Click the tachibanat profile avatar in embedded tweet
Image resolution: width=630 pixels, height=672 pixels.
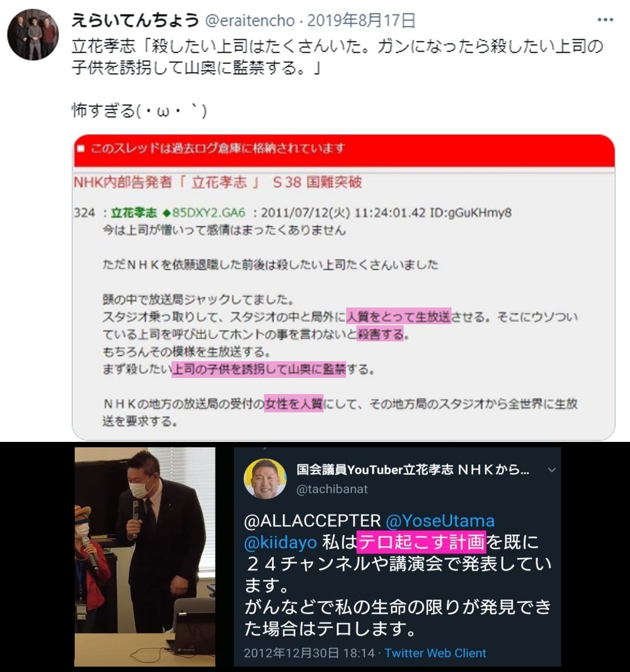265,478
